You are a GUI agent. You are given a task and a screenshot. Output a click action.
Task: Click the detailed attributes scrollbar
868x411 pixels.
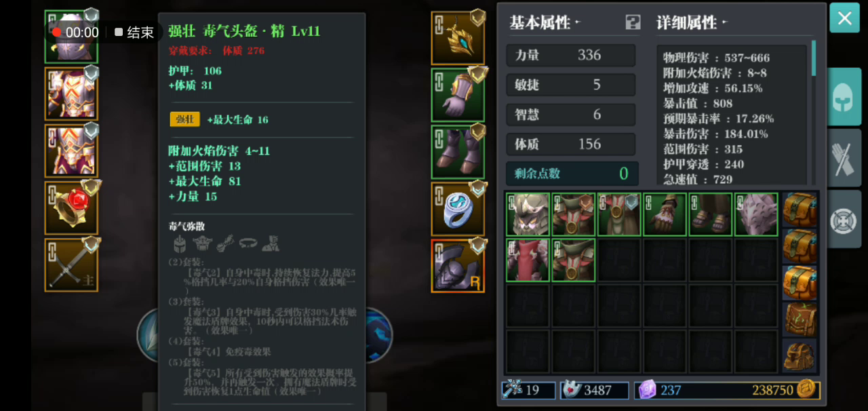[813, 58]
